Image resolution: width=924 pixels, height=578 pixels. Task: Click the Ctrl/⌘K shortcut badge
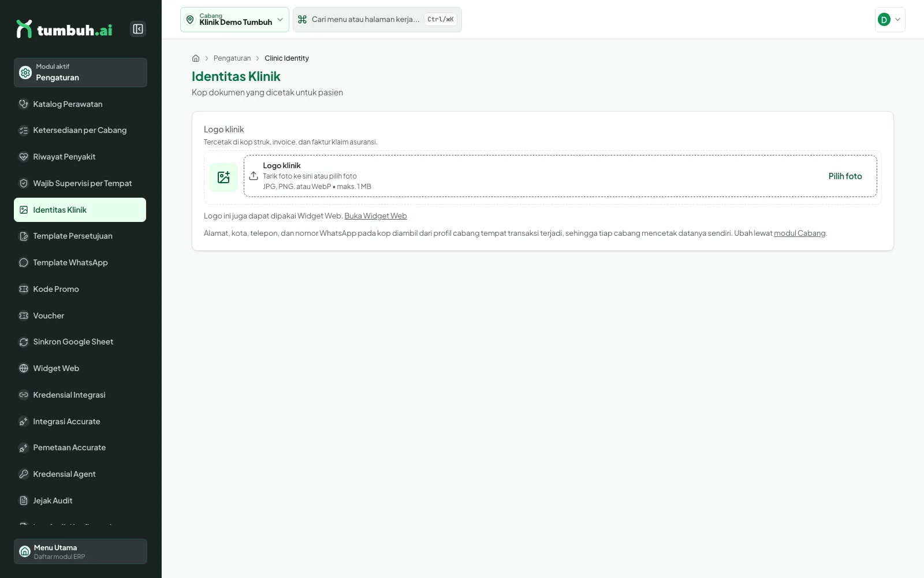[x=441, y=20]
